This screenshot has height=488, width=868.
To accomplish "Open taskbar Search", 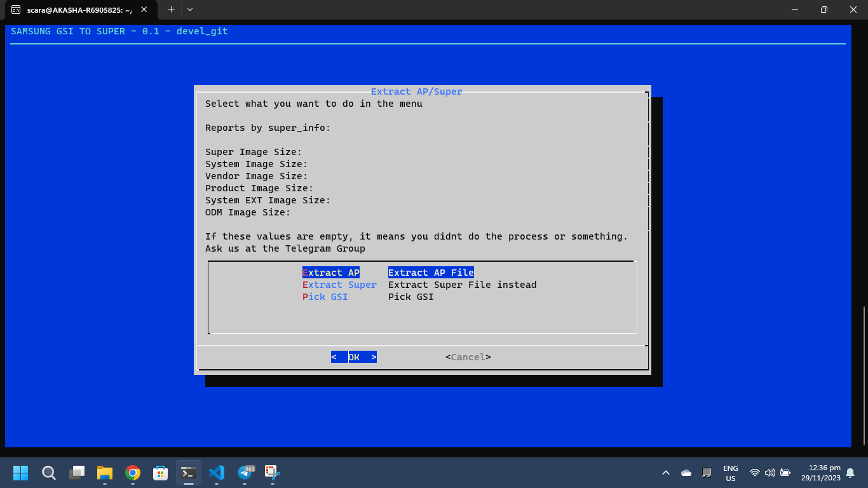I will pos(49,473).
